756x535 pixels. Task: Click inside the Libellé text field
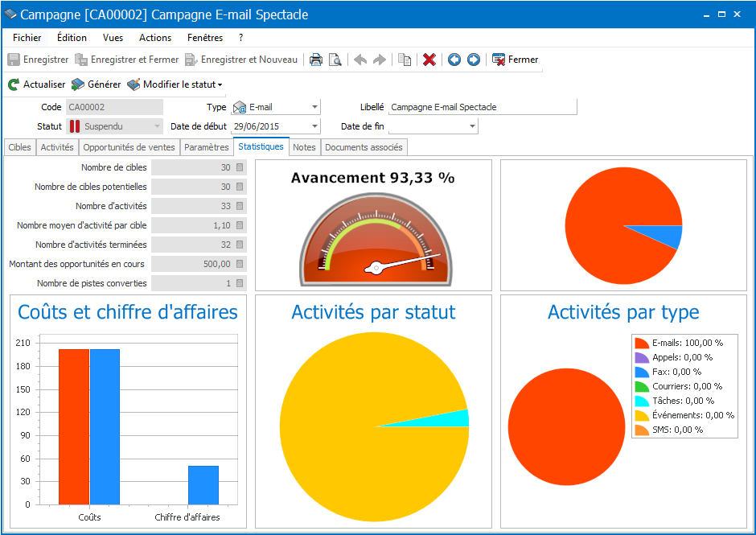(x=483, y=107)
